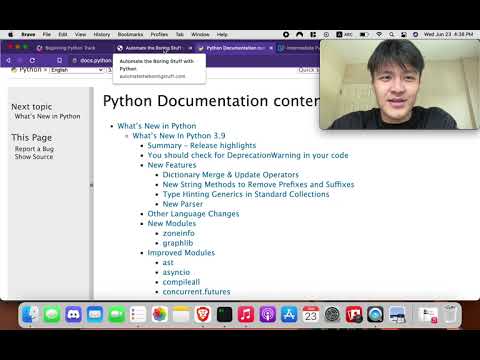Open the Music app in dock
The height and width of the screenshot is (360, 480).
pyautogui.click(x=246, y=314)
